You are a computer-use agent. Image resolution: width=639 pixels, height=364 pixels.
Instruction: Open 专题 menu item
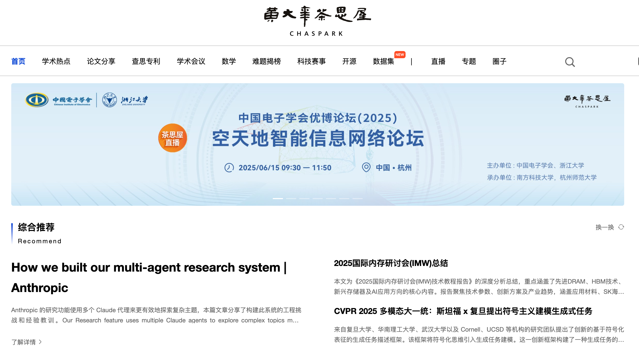click(x=469, y=62)
